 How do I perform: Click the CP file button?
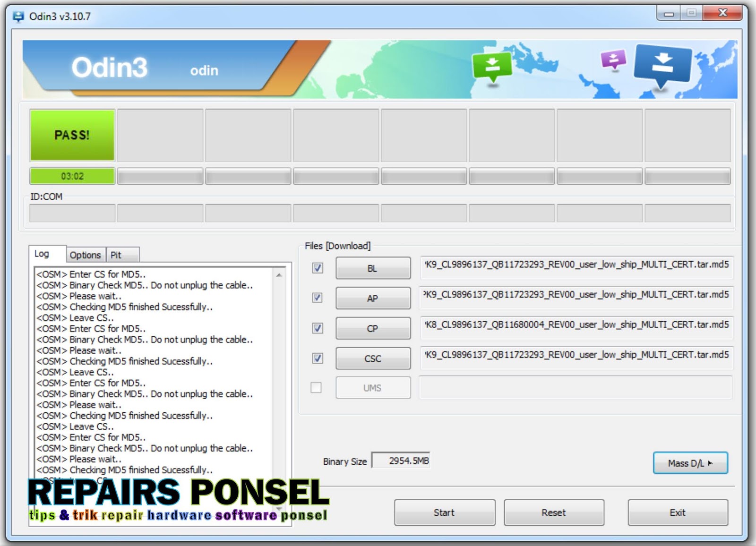tap(373, 328)
